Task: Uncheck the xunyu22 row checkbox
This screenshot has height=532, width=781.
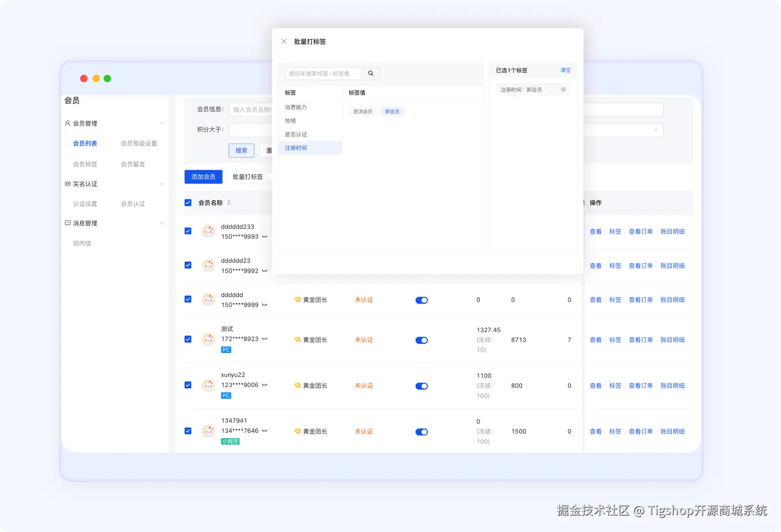Action: (188, 385)
